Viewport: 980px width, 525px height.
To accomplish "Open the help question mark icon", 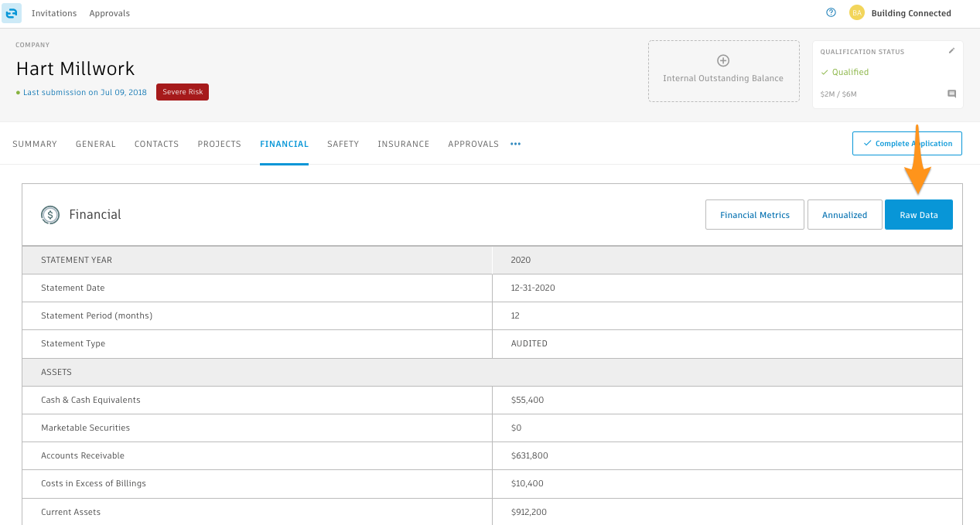I will point(831,12).
